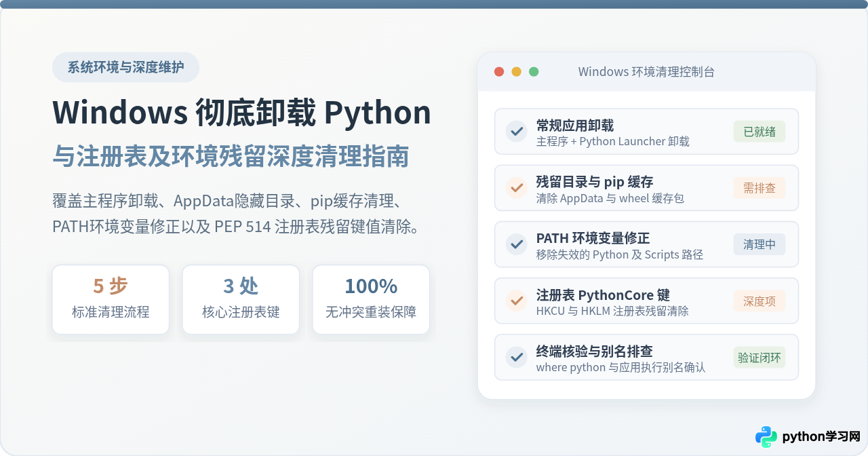Image resolution: width=868 pixels, height=456 pixels.
Task: Select the text 常规应用卸载
Action: pos(575,126)
